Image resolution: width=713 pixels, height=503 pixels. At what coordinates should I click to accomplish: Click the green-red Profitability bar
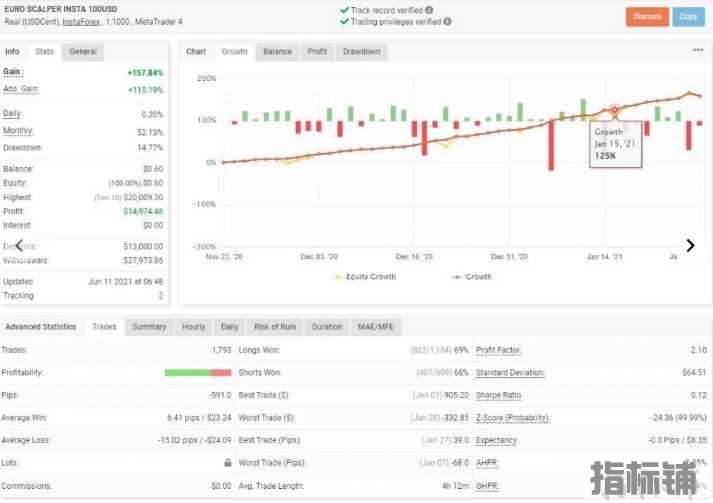click(197, 372)
